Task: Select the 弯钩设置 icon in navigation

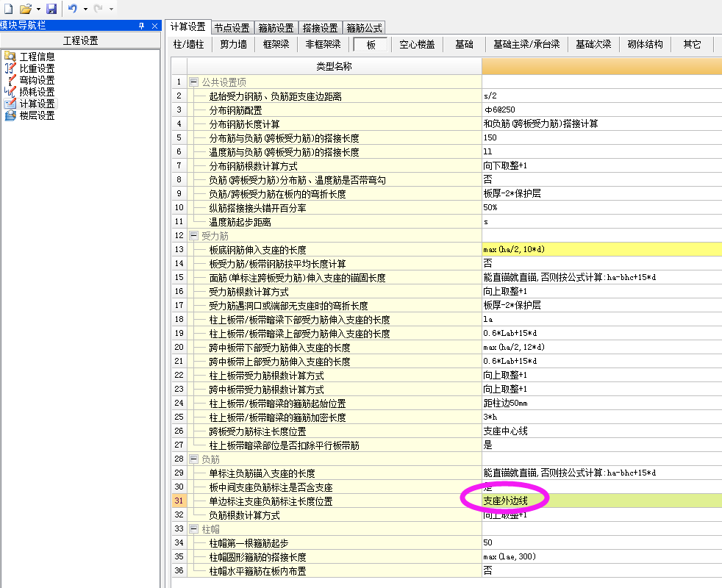Action: [x=10, y=80]
